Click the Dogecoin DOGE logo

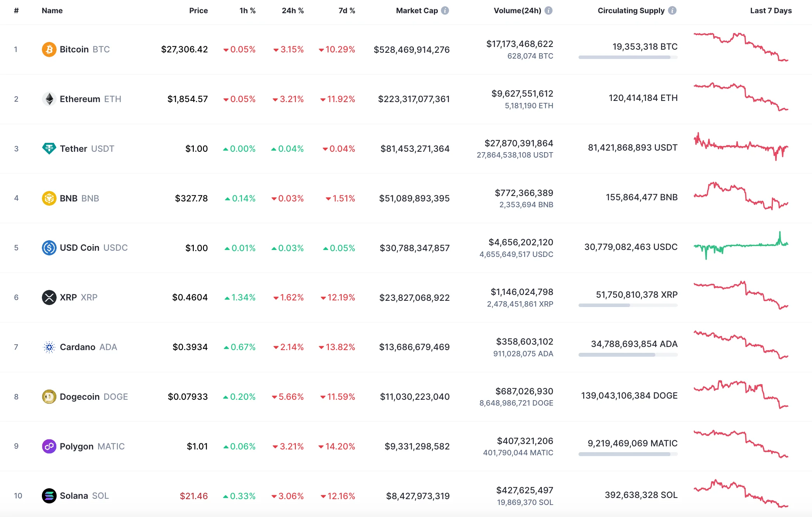(x=49, y=397)
